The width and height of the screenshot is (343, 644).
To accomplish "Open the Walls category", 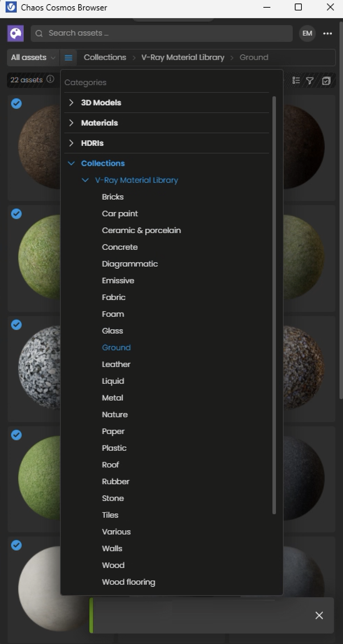I will 112,548.
